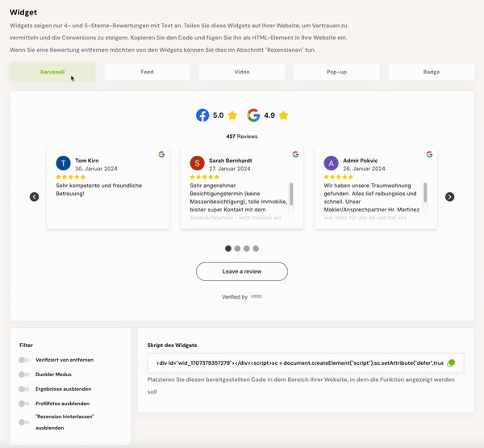Viewport: 484px width, 448px height.
Task: Click the Facebook rating icon
Action: click(x=202, y=115)
